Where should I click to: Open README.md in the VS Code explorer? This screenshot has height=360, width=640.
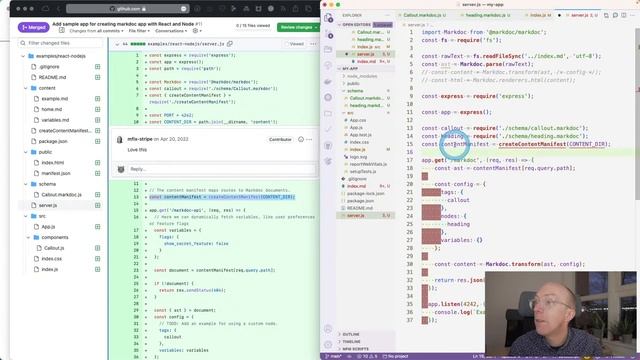pyautogui.click(x=360, y=208)
